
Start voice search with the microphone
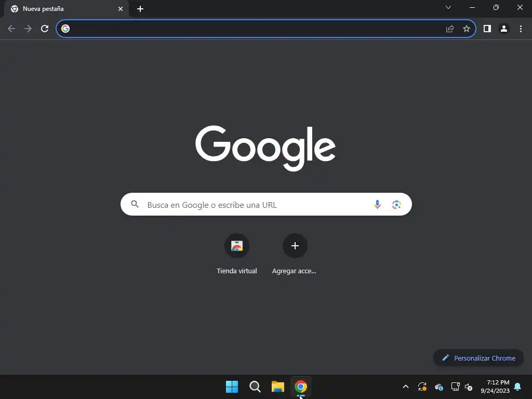coord(377,204)
